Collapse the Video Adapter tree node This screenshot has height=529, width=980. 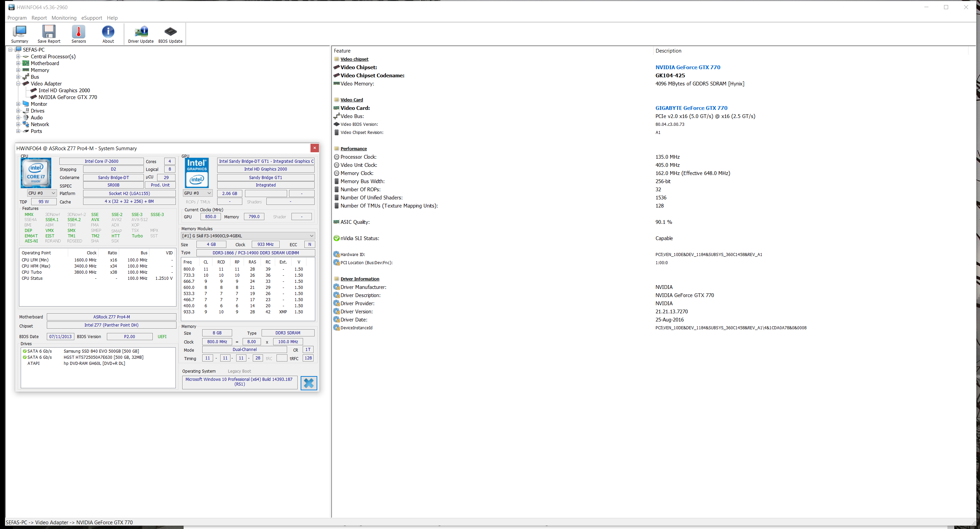(18, 84)
